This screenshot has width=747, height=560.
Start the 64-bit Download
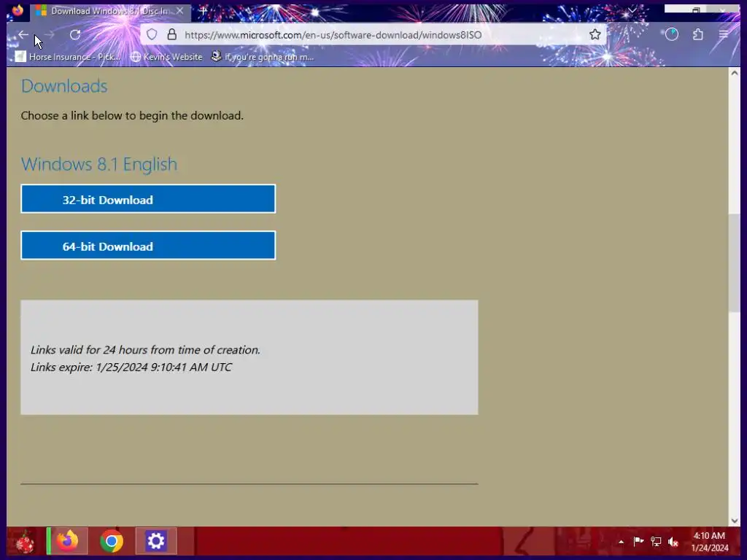148,246
